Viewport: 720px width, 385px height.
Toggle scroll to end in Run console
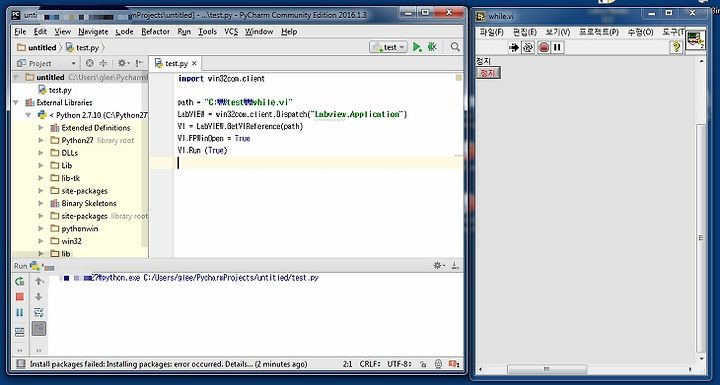coord(39,328)
